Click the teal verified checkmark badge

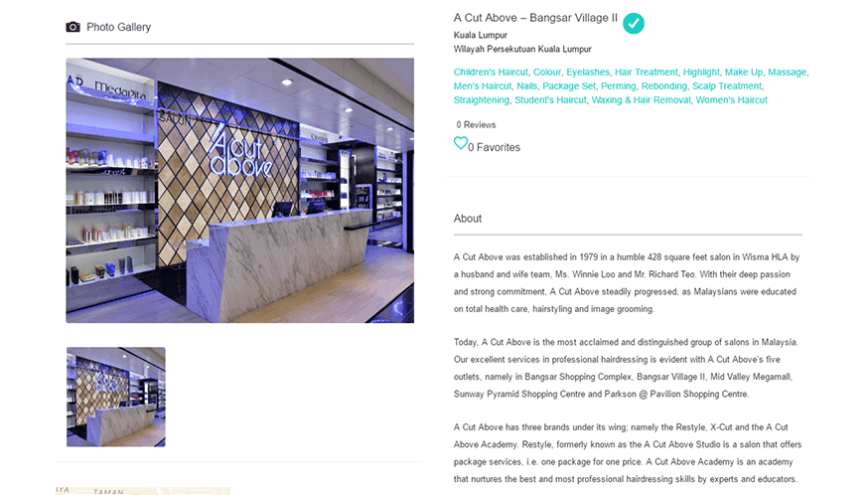pyautogui.click(x=634, y=23)
